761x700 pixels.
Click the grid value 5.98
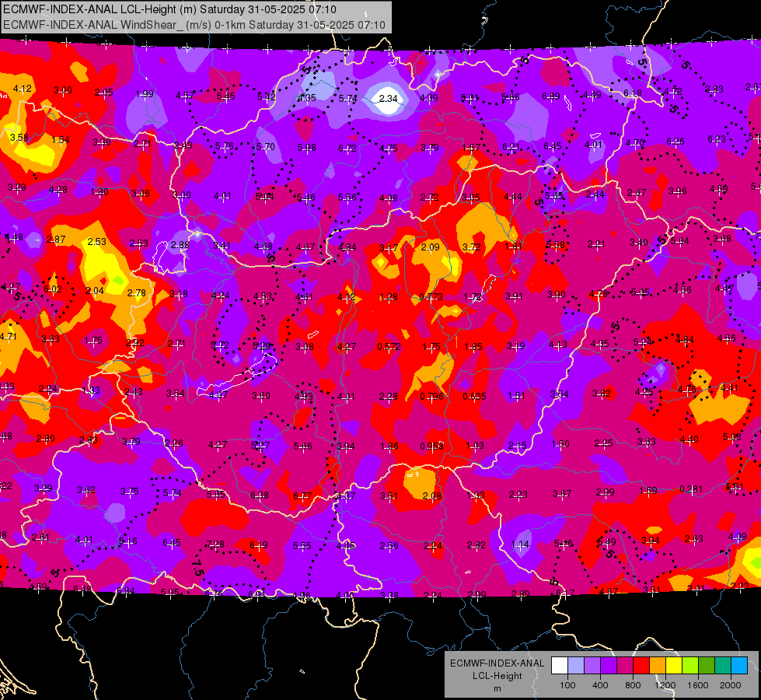[307, 147]
